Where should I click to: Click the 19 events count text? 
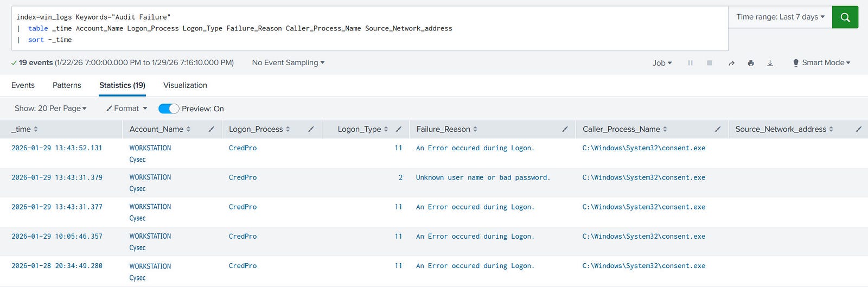(36, 62)
